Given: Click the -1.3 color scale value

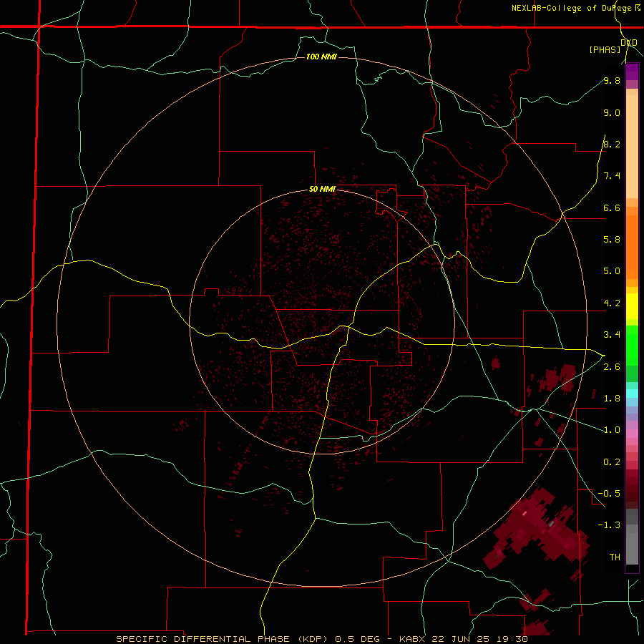Looking at the screenshot, I should click(x=609, y=525).
